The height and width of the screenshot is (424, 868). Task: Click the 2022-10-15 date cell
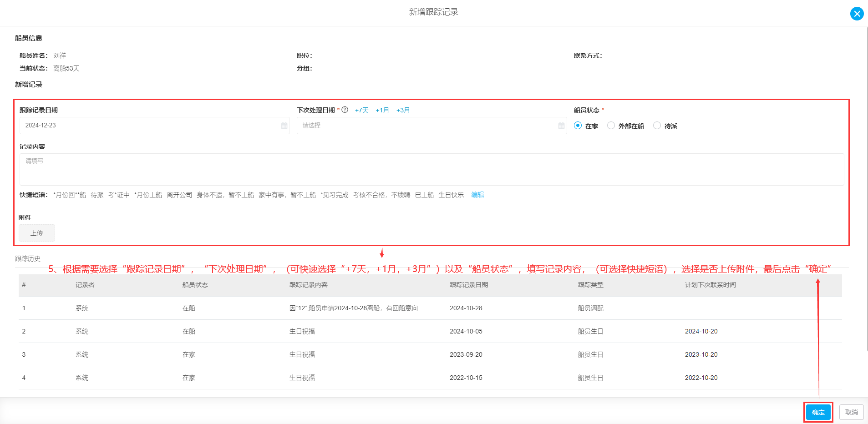coord(466,378)
